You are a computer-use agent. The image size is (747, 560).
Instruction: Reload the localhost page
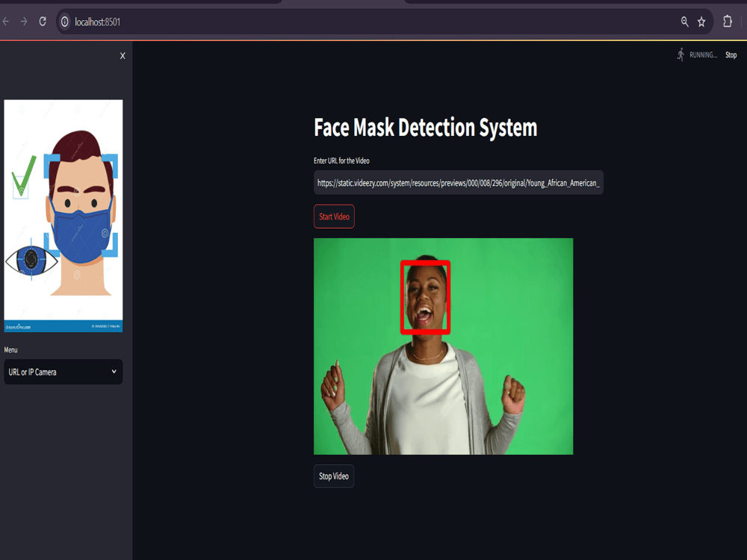[43, 22]
